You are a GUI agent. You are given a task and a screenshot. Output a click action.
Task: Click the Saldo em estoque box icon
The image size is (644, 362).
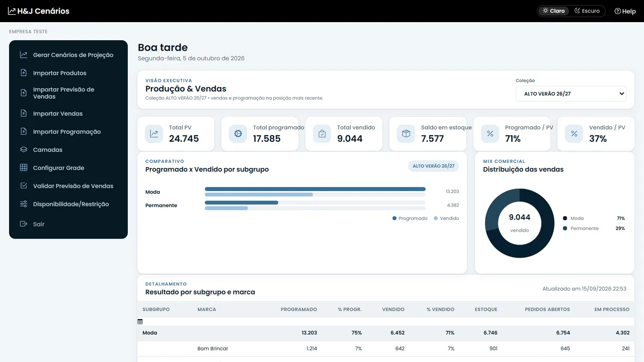coord(406,134)
